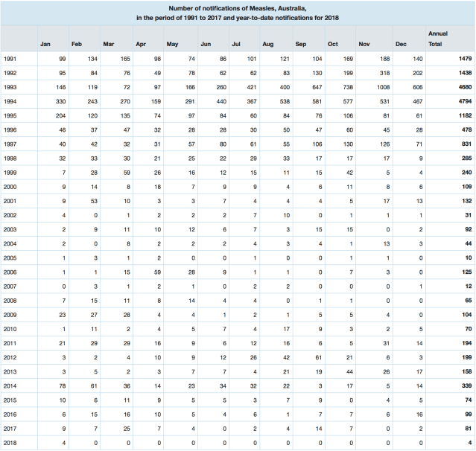Image resolution: width=476 pixels, height=451 pixels.
Task: Select the Jun column header
Action: pos(206,44)
